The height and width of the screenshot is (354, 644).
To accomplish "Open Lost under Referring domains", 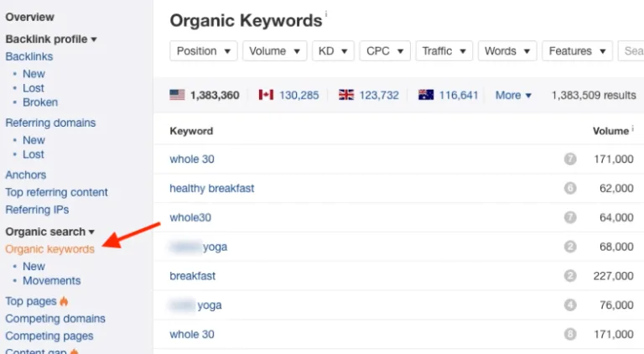I will (x=34, y=154).
